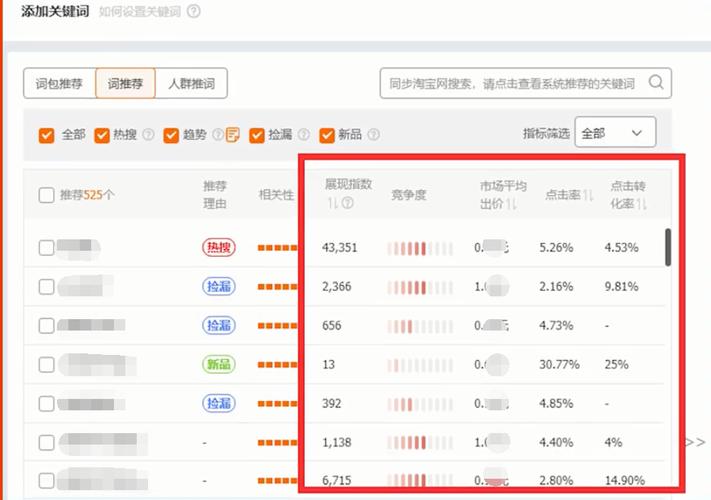The image size is (711, 500).
Task: Click the >> arrows at right edge
Action: [695, 442]
